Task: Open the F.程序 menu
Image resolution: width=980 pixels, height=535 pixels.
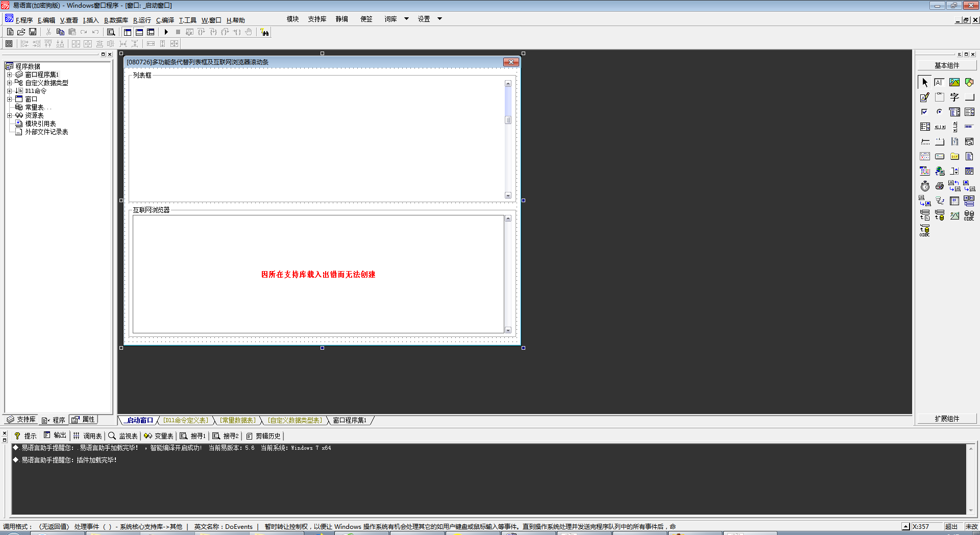Action: tap(24, 20)
